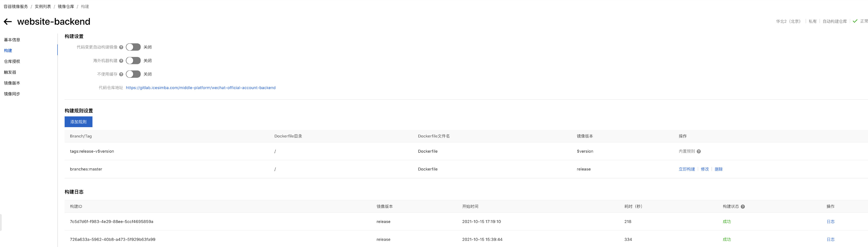Toggle 代码变更自动构建镜像 switch

click(133, 47)
